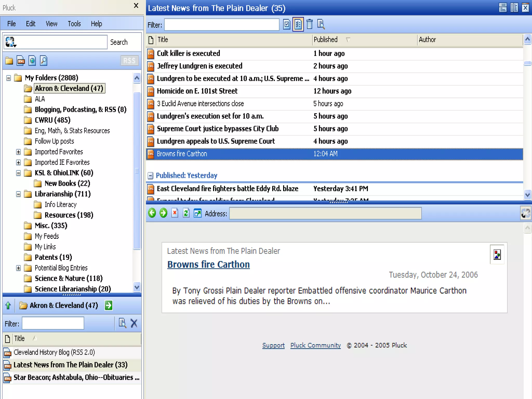Expand the Imported Favorites folder
This screenshot has width=532, height=399.
coord(18,152)
